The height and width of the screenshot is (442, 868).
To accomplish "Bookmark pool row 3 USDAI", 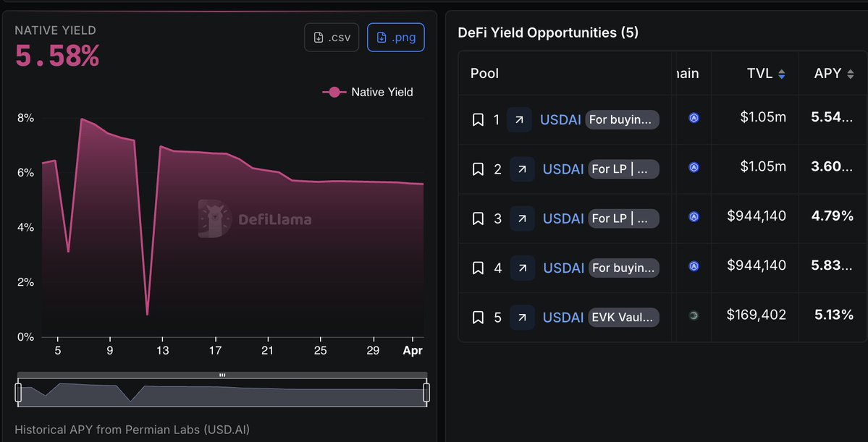I will [x=478, y=218].
